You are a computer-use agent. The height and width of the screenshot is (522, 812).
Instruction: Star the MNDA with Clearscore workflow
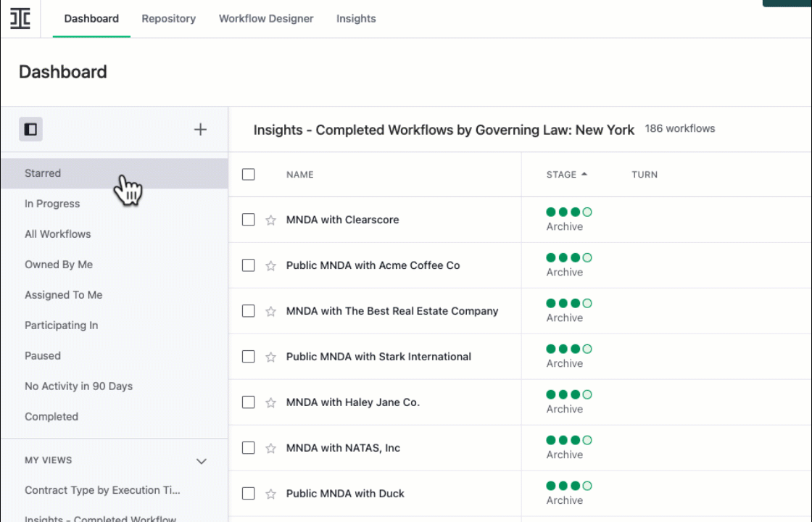pyautogui.click(x=270, y=220)
